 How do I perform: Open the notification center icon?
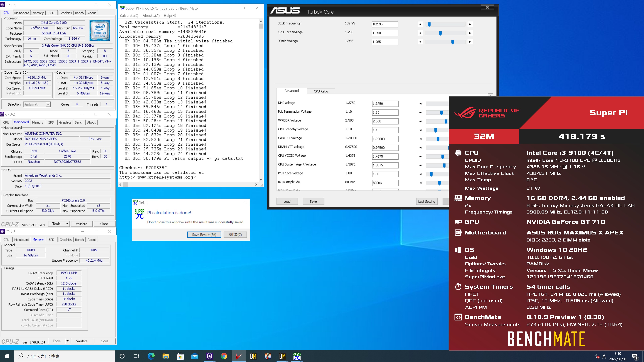click(634, 356)
